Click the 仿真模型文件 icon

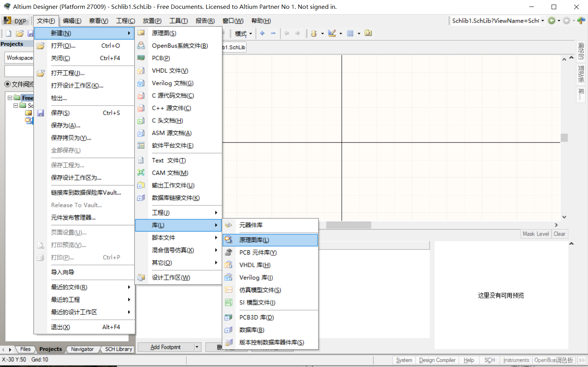229,290
